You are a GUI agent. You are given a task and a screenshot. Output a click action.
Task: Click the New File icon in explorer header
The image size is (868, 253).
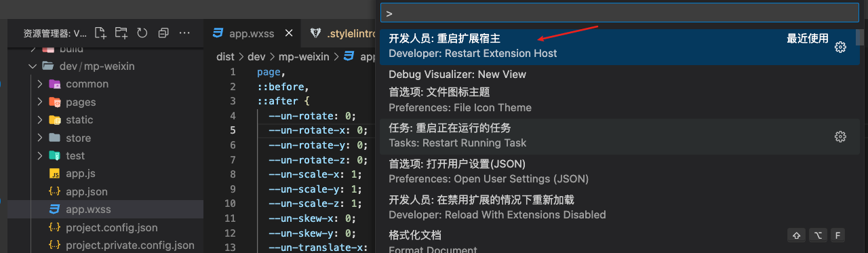click(100, 33)
